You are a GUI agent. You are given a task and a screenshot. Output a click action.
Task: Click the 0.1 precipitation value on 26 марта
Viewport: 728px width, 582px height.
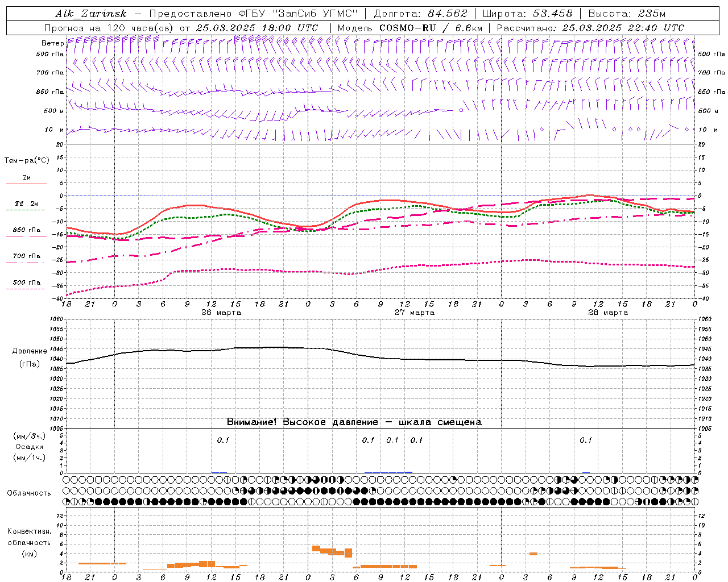tap(223, 440)
